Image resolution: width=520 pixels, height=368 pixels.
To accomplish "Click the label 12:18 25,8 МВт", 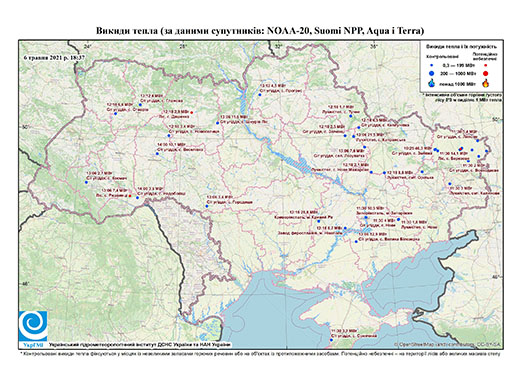I will point(304,212).
